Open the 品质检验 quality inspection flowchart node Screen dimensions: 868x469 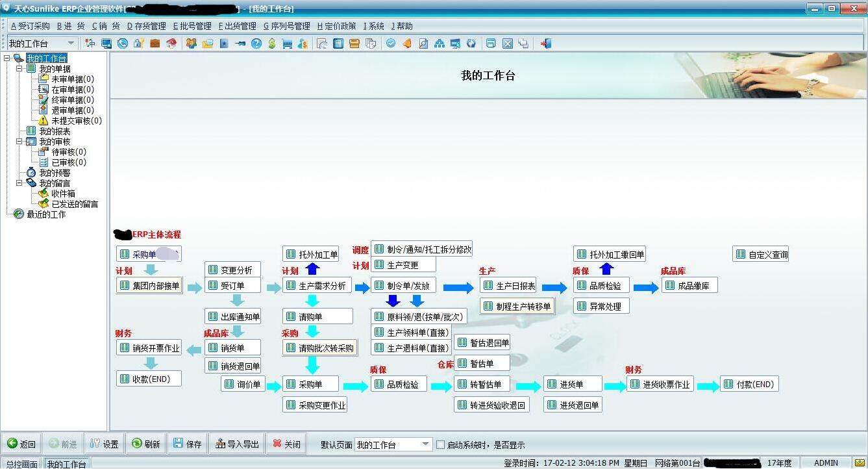[x=398, y=384]
